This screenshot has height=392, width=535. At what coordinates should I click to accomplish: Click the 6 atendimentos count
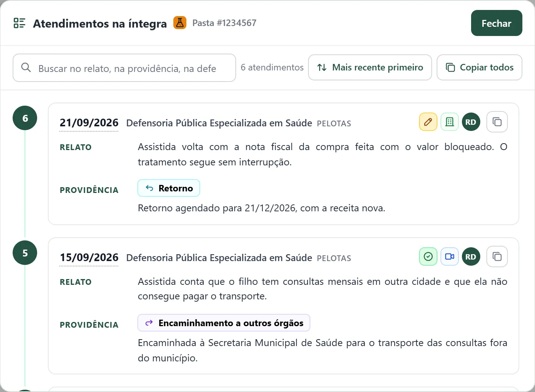272,67
